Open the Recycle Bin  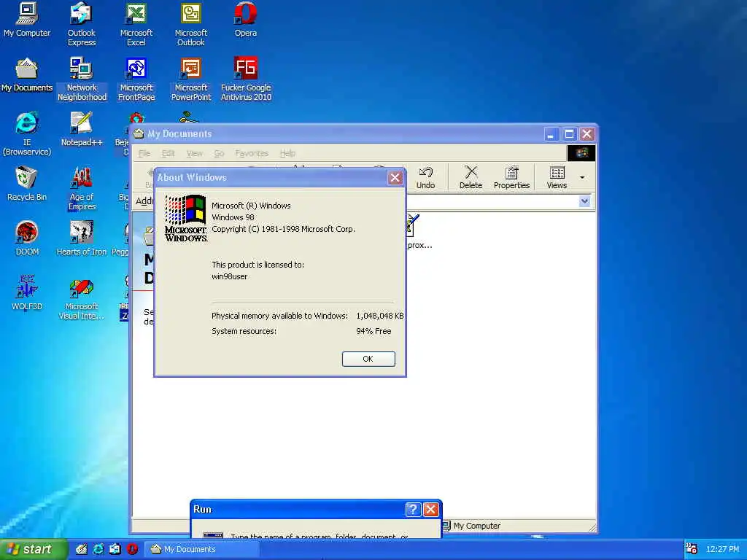point(27,183)
